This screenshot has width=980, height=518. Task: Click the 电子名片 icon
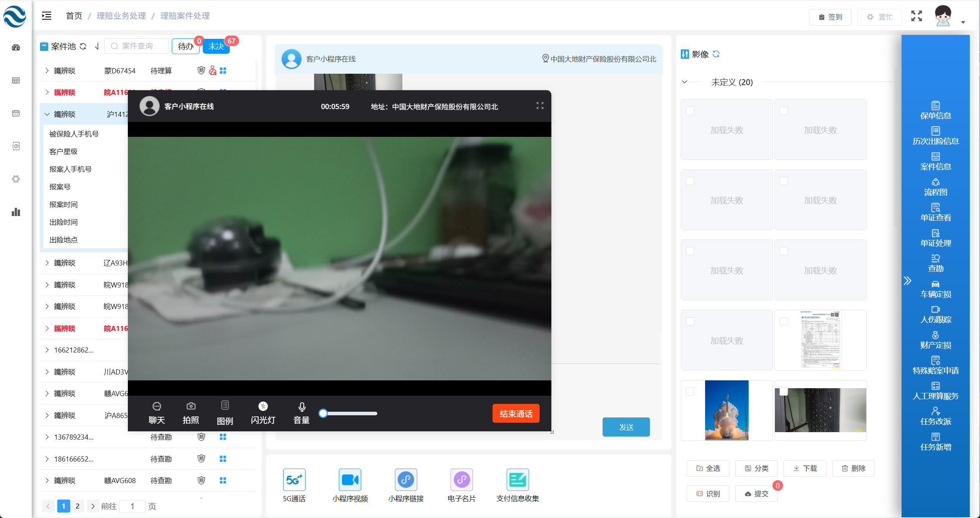462,480
